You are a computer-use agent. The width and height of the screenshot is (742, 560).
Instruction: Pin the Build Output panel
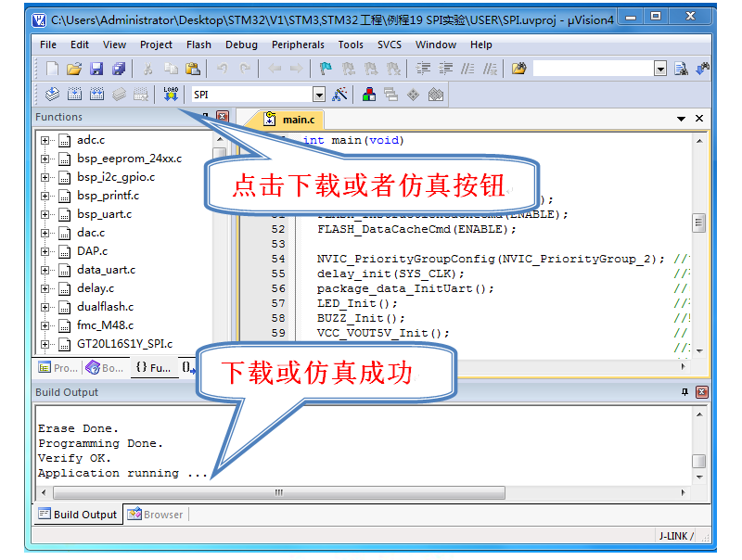pos(684,391)
